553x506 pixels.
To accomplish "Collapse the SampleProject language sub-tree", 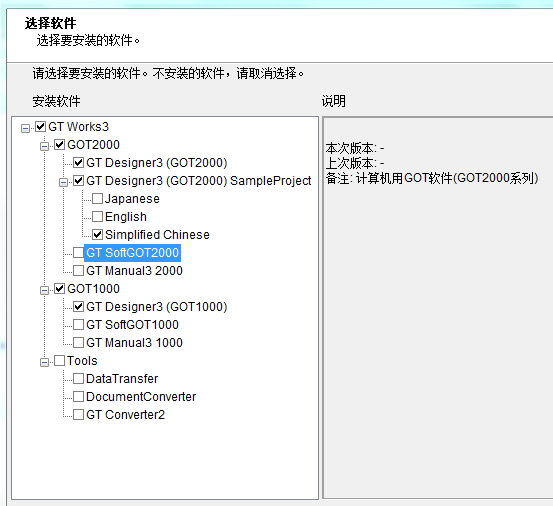I will pos(63,182).
